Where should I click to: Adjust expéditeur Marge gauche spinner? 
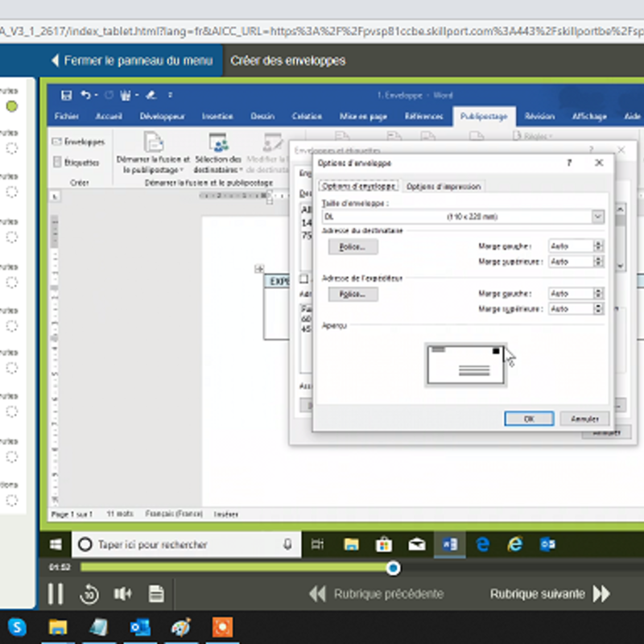coord(598,293)
